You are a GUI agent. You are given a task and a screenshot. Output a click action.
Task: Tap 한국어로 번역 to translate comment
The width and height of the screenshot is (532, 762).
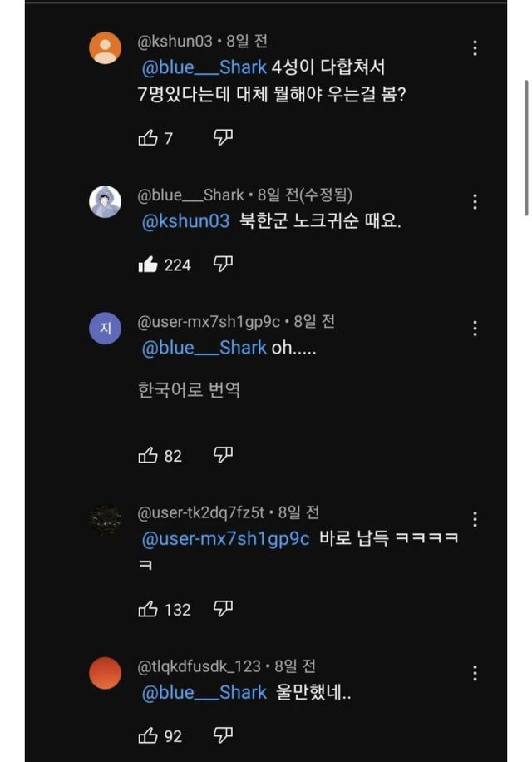(189, 389)
